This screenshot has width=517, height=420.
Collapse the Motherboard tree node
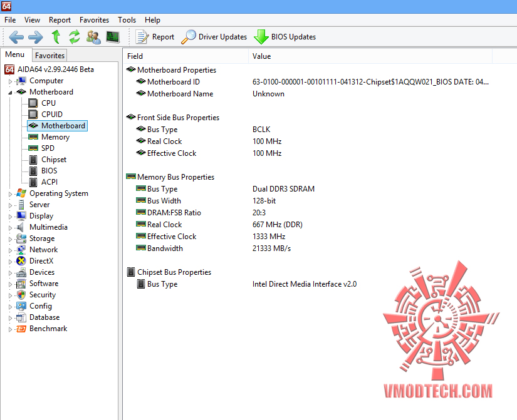click(10, 93)
